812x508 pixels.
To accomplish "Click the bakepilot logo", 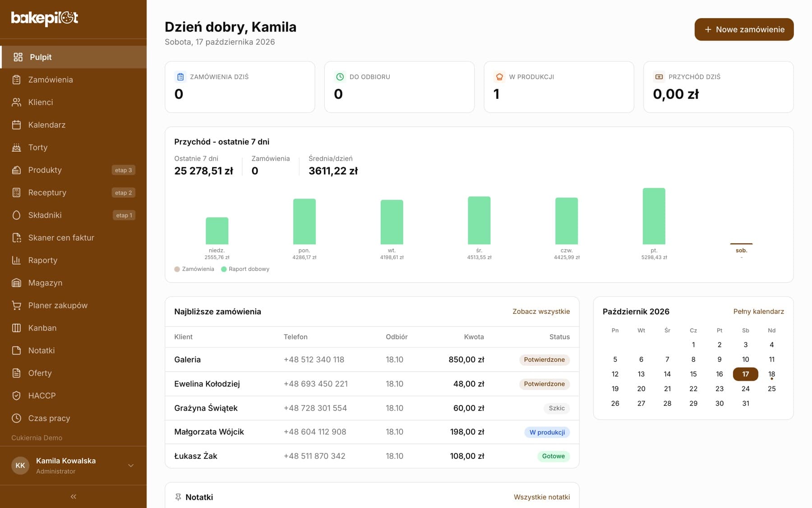I will point(45,18).
